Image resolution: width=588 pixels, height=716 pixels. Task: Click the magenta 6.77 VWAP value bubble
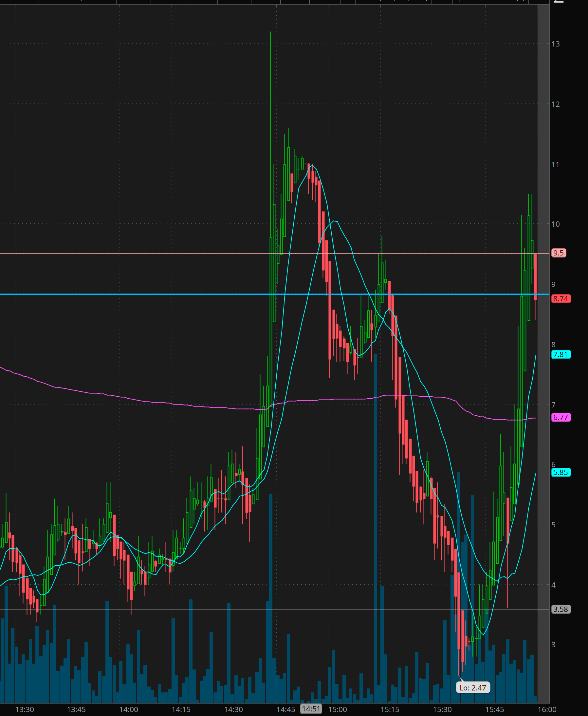pyautogui.click(x=561, y=417)
